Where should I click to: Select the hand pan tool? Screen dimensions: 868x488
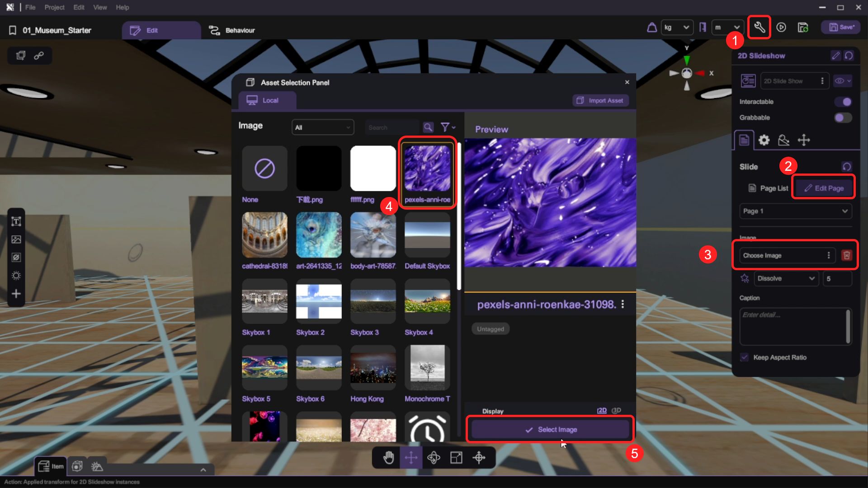[x=388, y=458]
